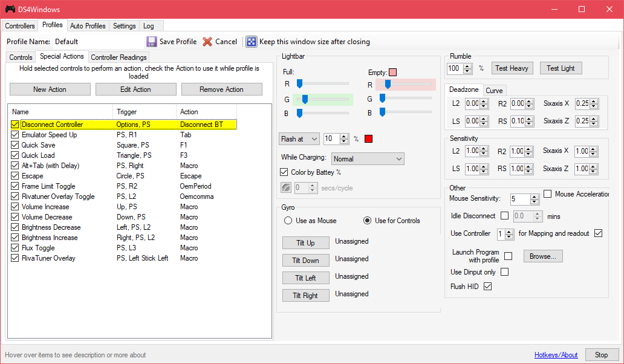Click the New Action button
624x364 pixels.
pos(50,89)
